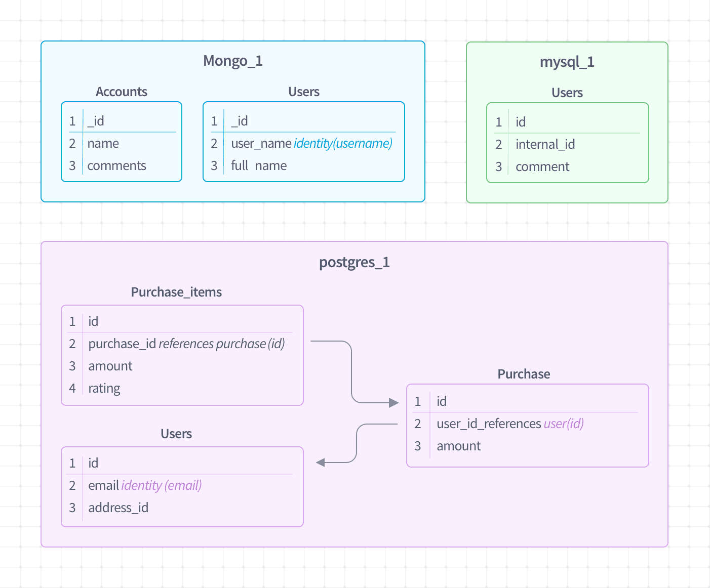Click the Users table heading in Mongo_1
Screen dimensions: 710x588
point(304,92)
